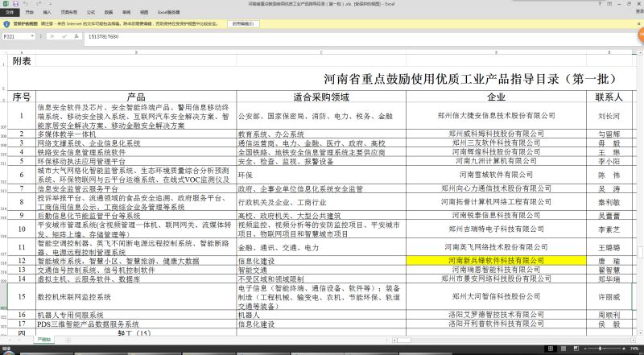Image resolution: width=644 pixels, height=355 pixels.
Task: Click the Save icon in quick access toolbar
Action: [14, 4]
